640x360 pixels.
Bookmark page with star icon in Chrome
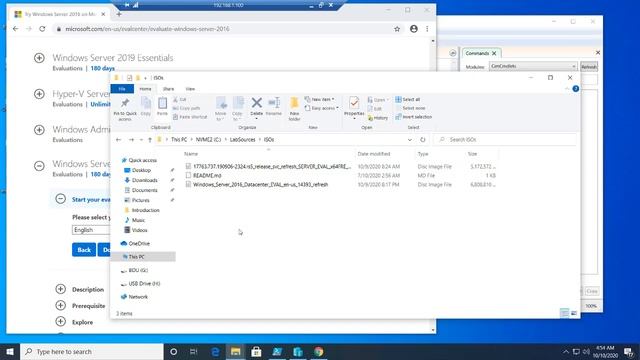click(397, 29)
